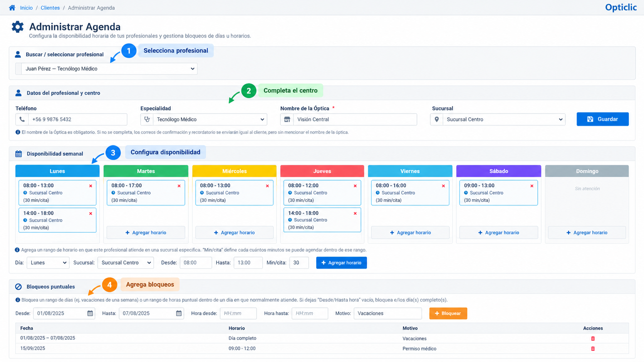Click the phone icon next to Teléfono field
Screen dimensions: 644x362
point(22,119)
